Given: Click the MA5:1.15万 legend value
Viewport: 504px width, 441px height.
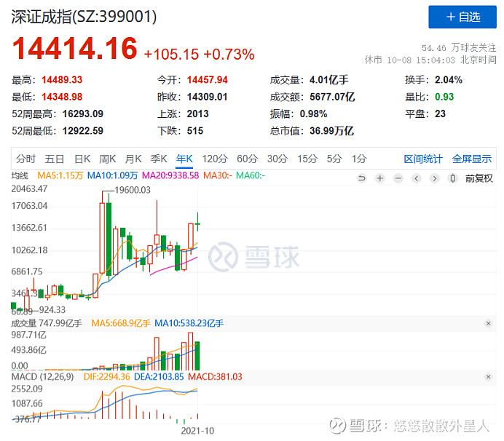Looking at the screenshot, I should pos(60,175).
